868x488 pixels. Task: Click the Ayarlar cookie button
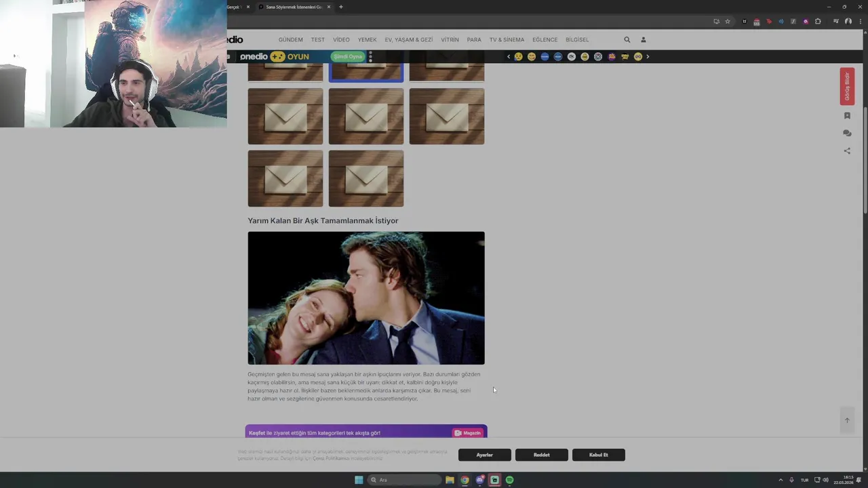point(484,455)
